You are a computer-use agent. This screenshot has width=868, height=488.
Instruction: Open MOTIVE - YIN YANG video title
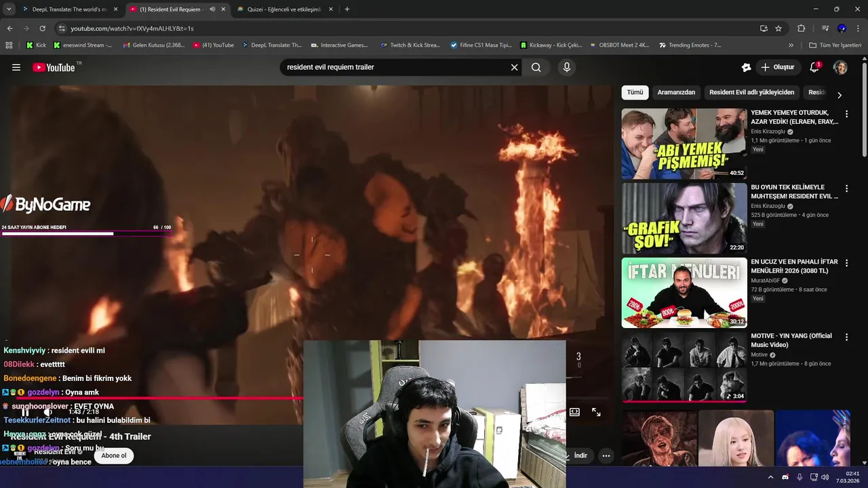[791, 340]
